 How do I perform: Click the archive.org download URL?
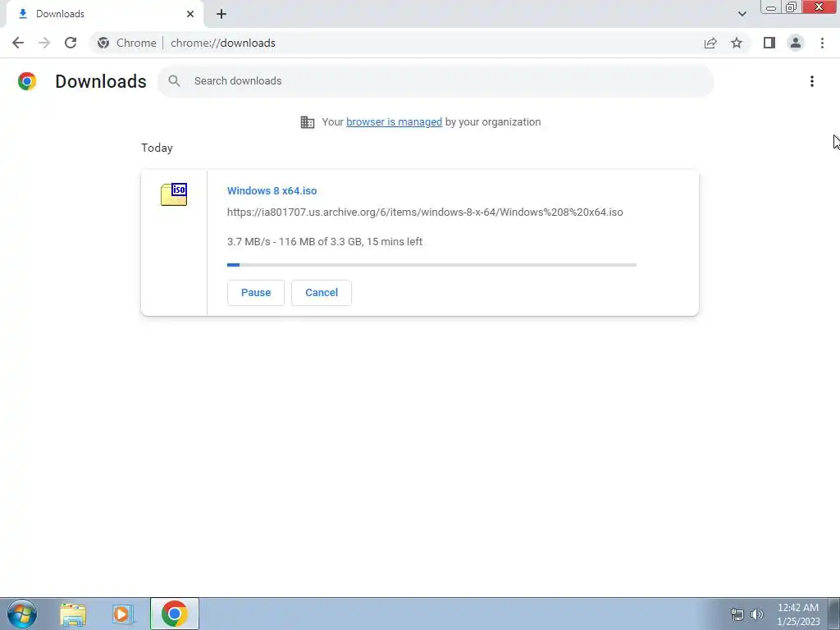[x=425, y=212]
